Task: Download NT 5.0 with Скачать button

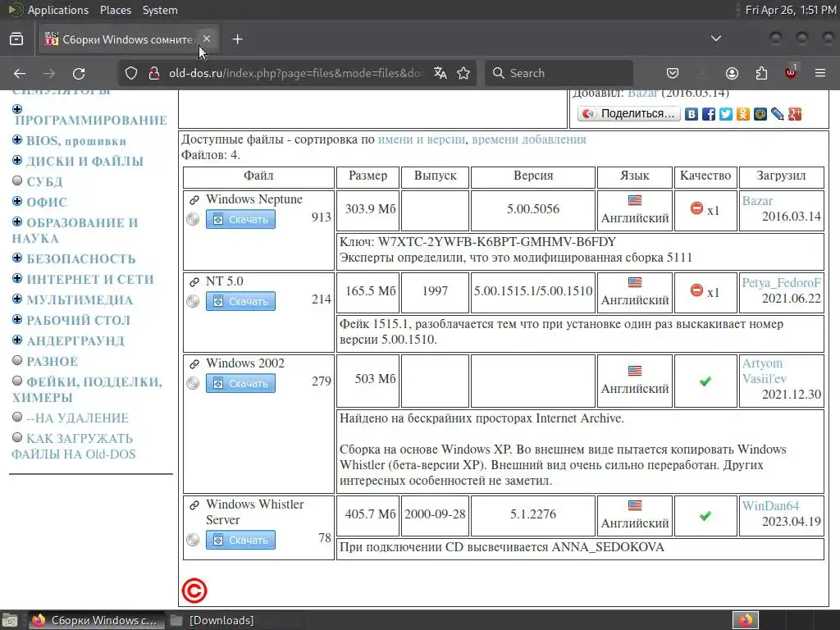Action: coord(240,301)
